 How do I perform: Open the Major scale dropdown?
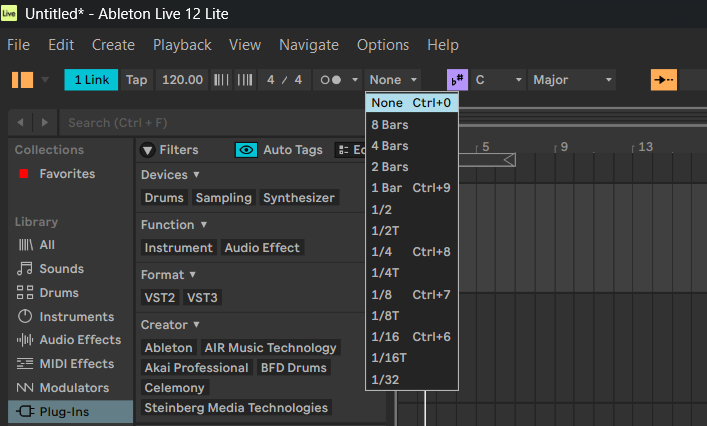[x=572, y=80]
